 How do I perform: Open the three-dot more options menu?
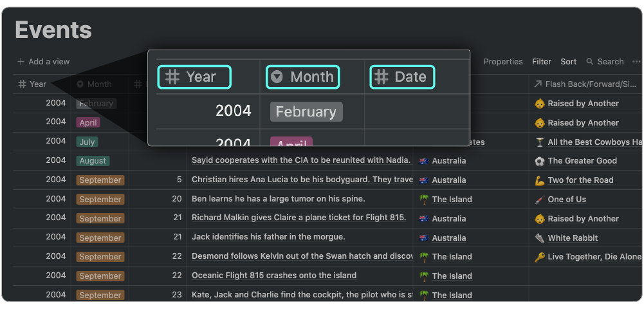(x=636, y=62)
